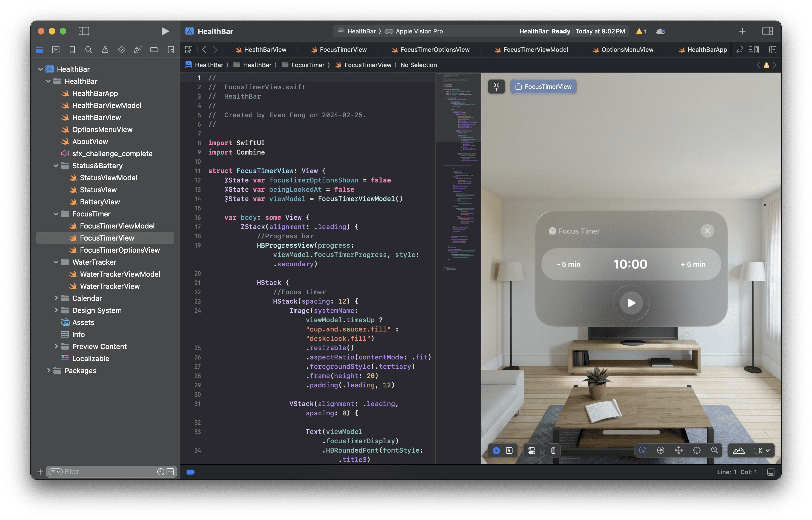The width and height of the screenshot is (812, 520).
Task: Open the Issue navigator warning icon
Action: (x=105, y=50)
